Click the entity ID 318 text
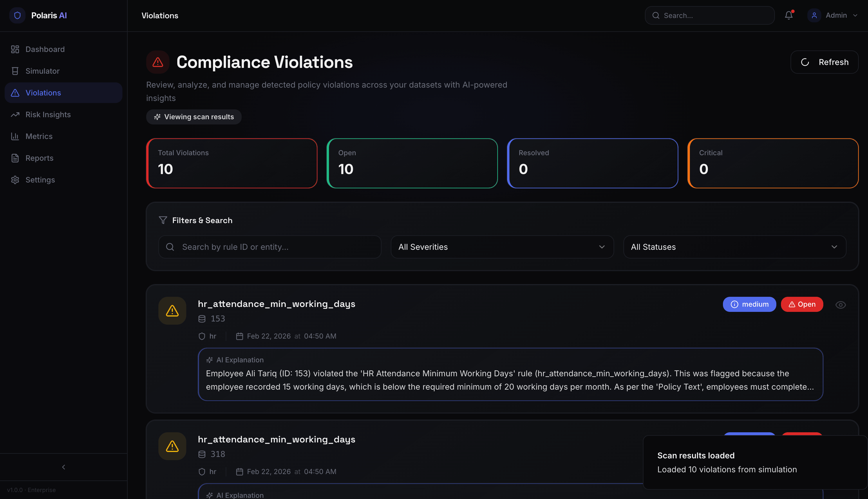The width and height of the screenshot is (868, 499). click(x=218, y=454)
